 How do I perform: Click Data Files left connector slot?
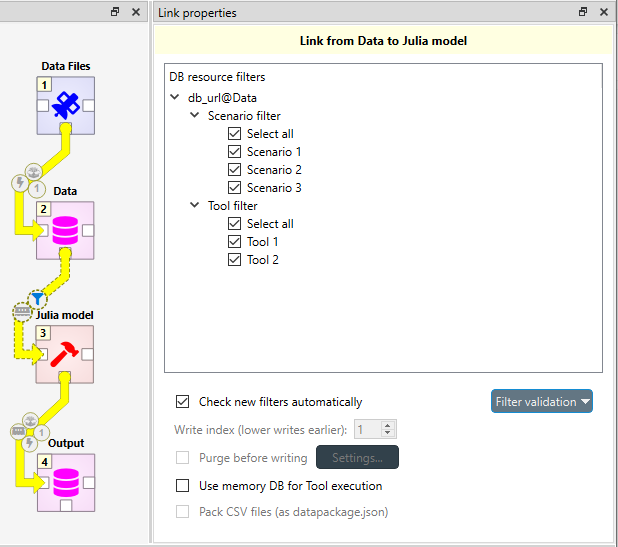[43, 106]
